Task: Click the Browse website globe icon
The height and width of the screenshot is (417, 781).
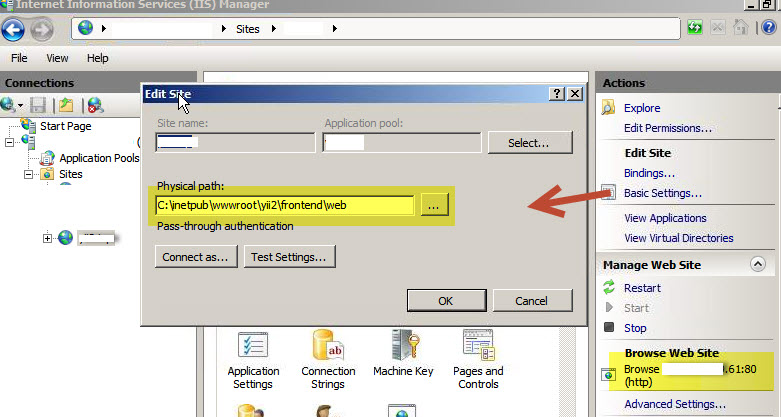Action: click(609, 375)
